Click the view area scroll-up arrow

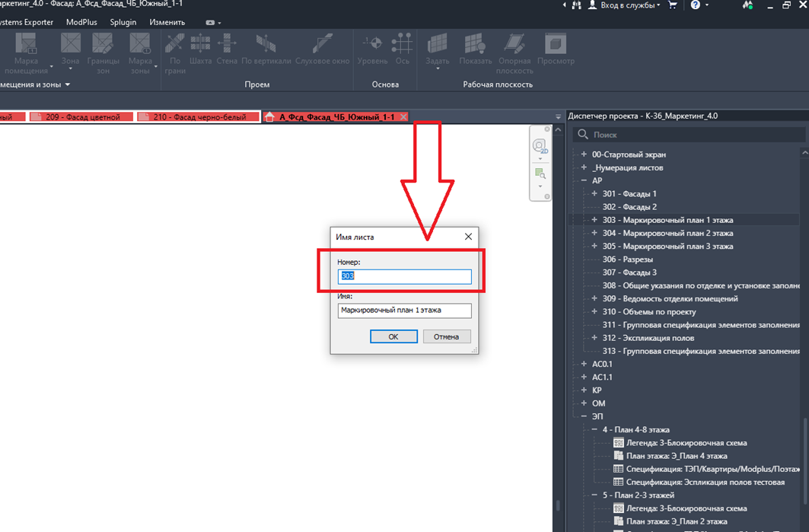[x=558, y=130]
